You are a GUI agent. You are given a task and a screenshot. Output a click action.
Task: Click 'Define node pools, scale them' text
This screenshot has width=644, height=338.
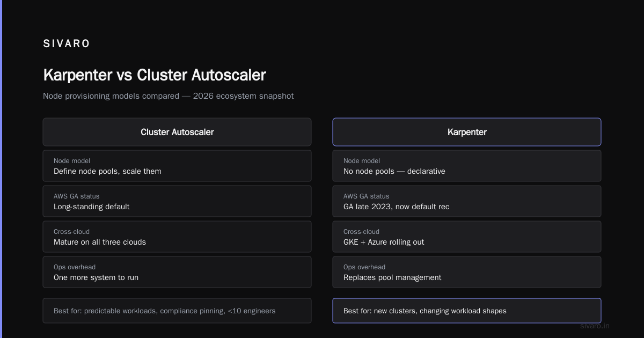pos(107,171)
